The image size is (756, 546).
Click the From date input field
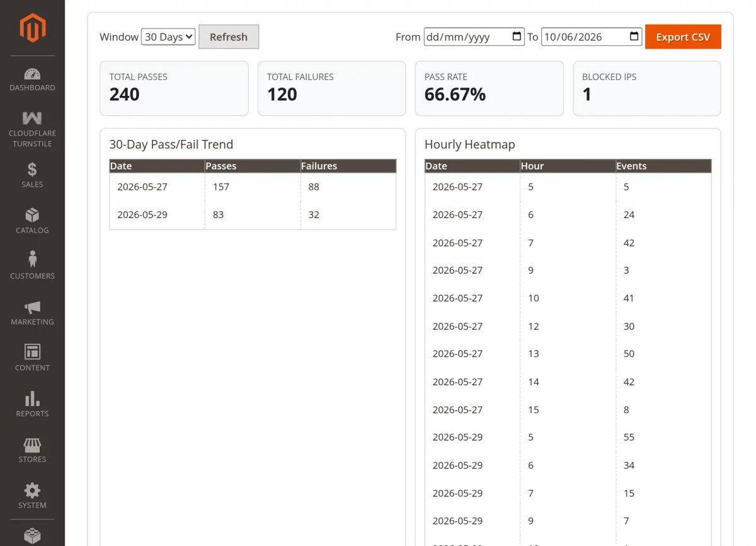point(474,37)
